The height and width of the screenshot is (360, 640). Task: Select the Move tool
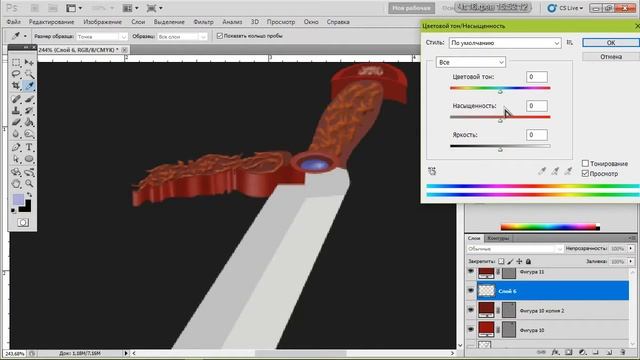pyautogui.click(x=29, y=62)
